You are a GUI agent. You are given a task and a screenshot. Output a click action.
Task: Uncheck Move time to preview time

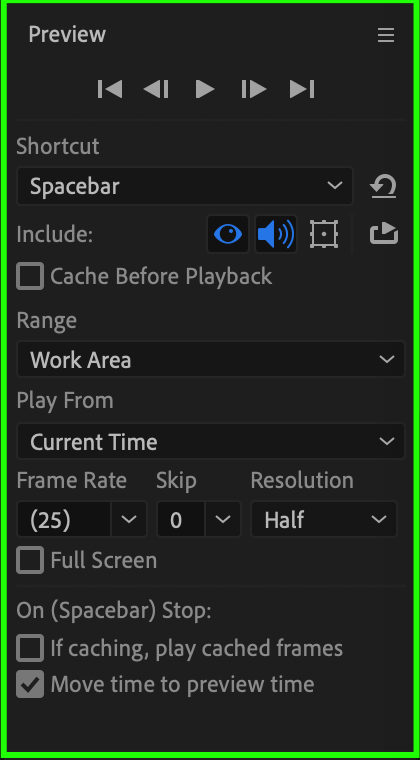30,684
